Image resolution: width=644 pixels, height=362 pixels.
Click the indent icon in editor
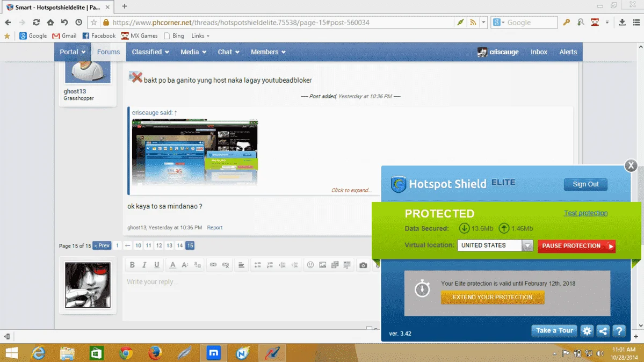294,265
